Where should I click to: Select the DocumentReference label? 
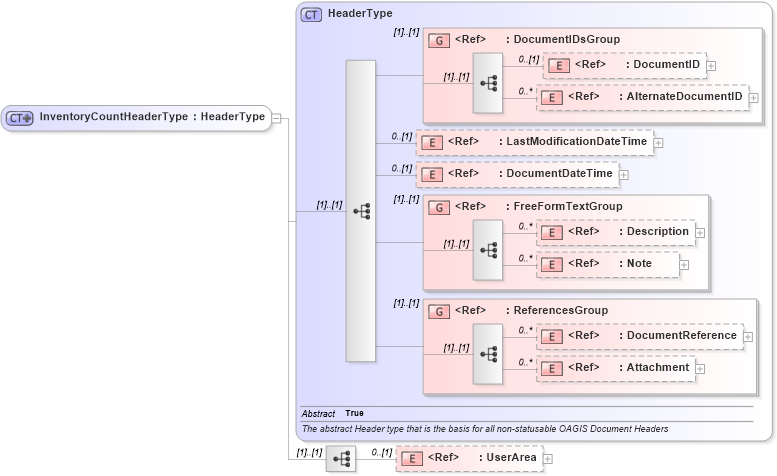pos(681,335)
